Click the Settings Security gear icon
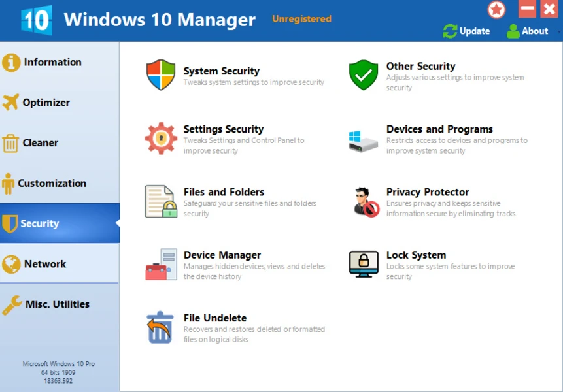 [x=161, y=138]
